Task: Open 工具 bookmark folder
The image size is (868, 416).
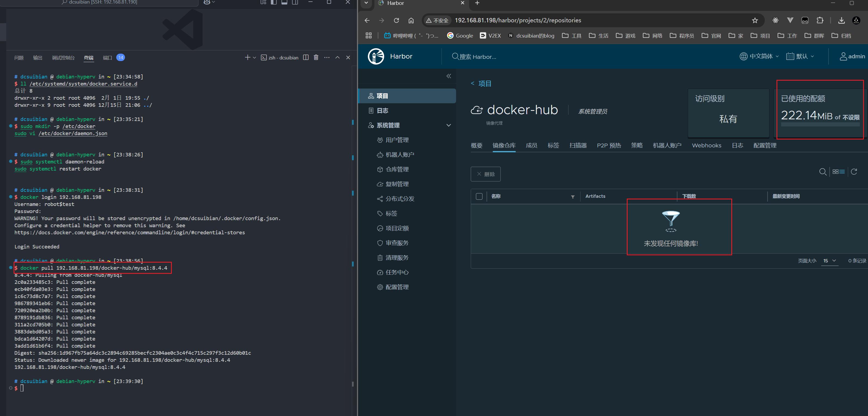Action: [x=572, y=36]
